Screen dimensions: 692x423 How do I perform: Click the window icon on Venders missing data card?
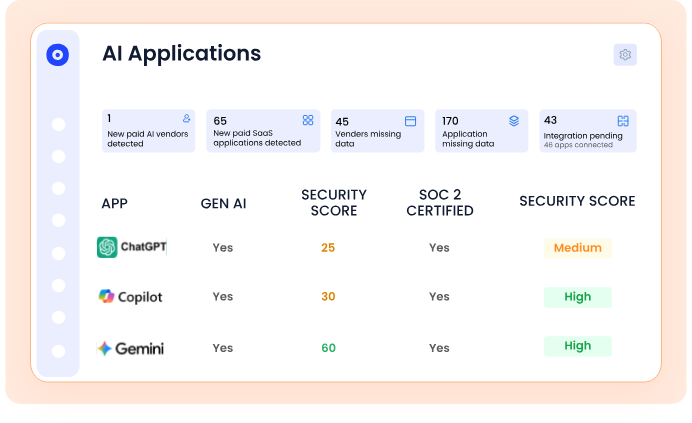click(410, 121)
